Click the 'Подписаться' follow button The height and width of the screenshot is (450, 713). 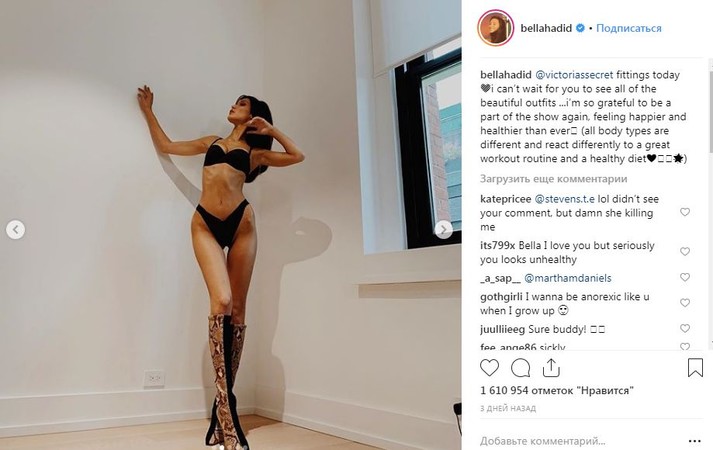coord(628,28)
